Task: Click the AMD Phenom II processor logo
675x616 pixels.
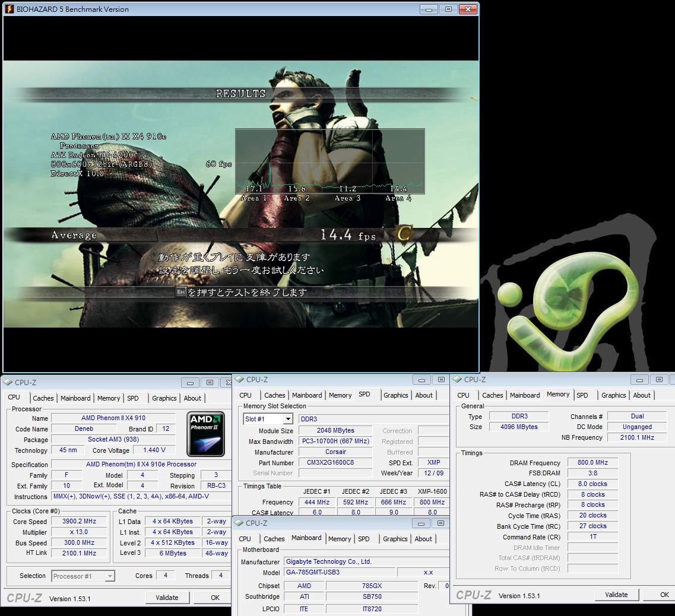Action: (x=206, y=434)
